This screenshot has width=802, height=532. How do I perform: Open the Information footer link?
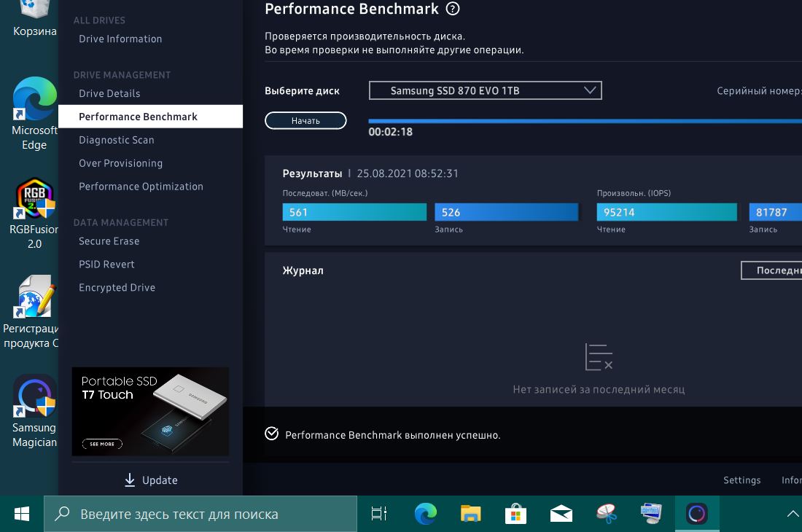pyautogui.click(x=791, y=480)
